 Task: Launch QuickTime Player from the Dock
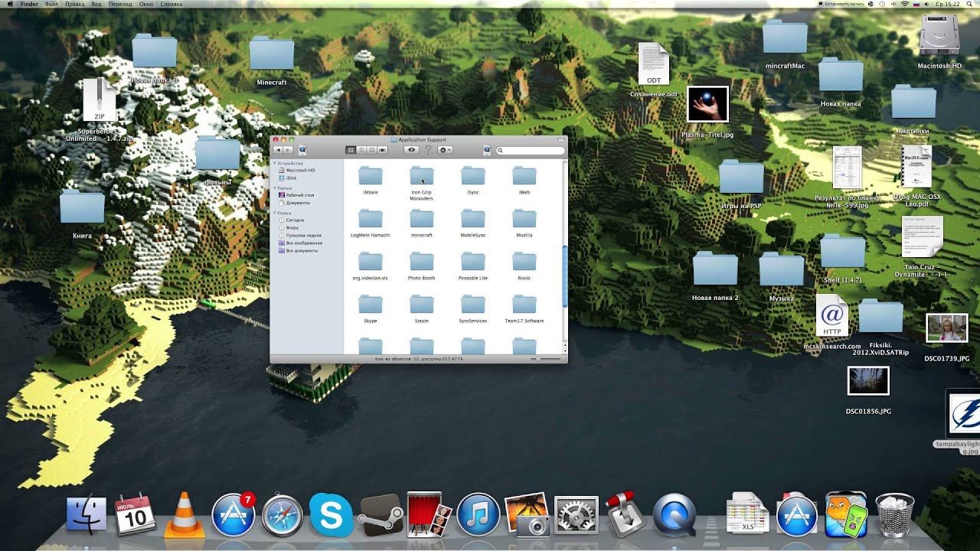click(x=675, y=514)
